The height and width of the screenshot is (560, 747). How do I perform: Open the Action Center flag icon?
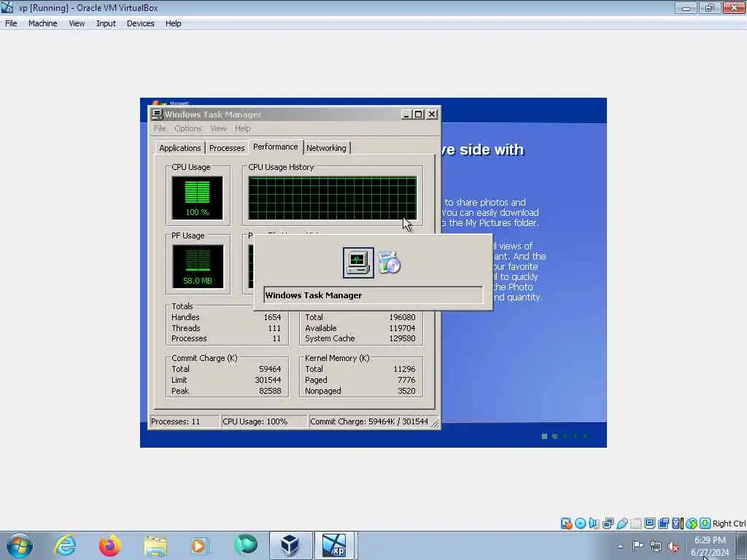(x=638, y=545)
